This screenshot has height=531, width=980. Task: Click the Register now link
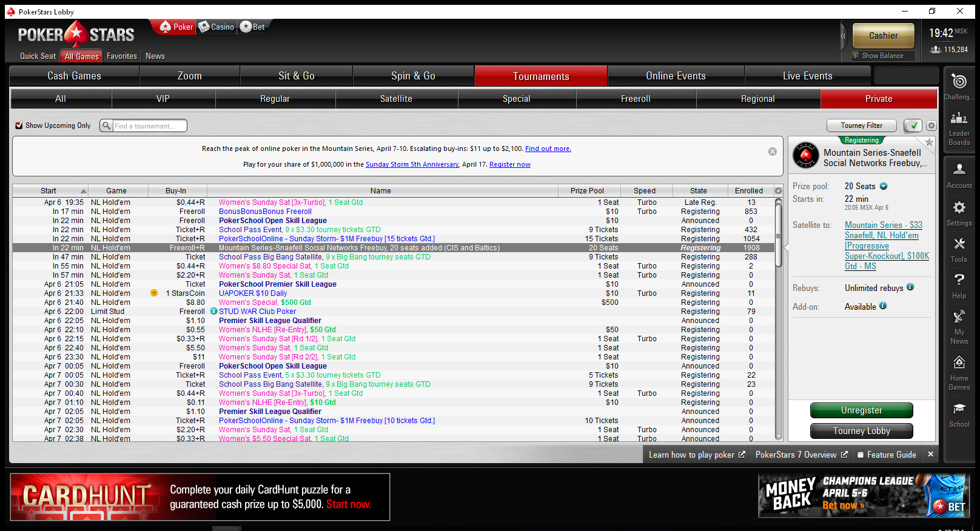click(x=510, y=164)
